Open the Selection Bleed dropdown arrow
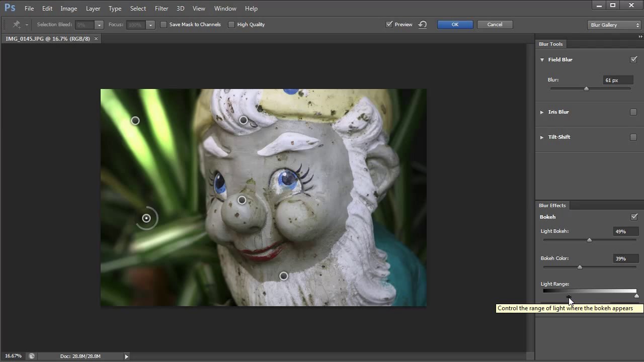 [x=99, y=25]
